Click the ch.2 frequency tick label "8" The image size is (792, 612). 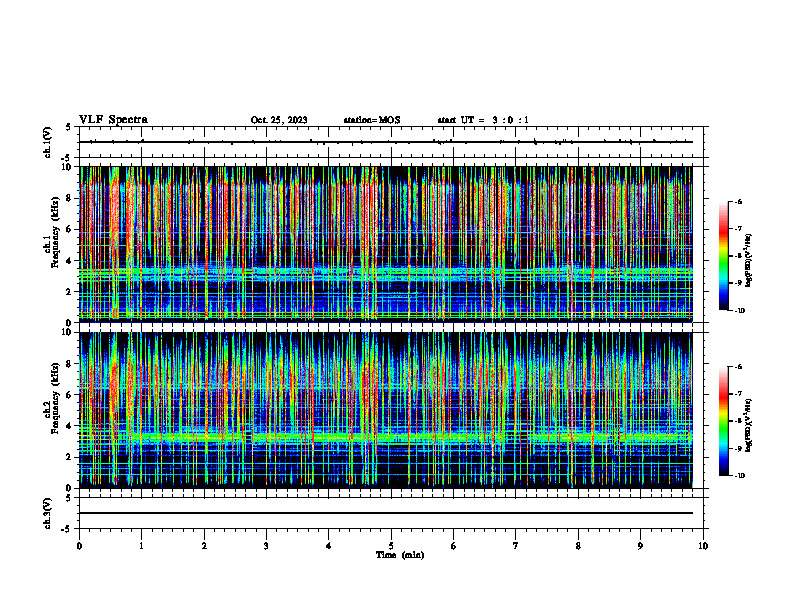click(x=70, y=364)
